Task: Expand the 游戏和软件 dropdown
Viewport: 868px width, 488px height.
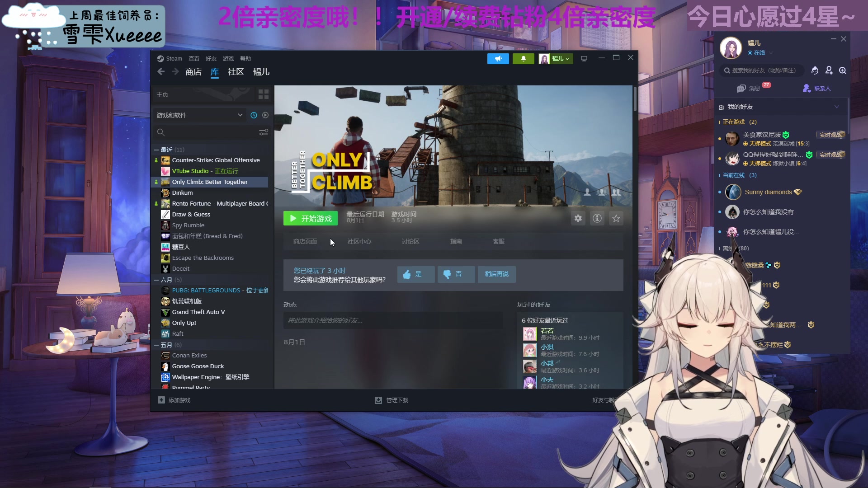Action: [200, 115]
